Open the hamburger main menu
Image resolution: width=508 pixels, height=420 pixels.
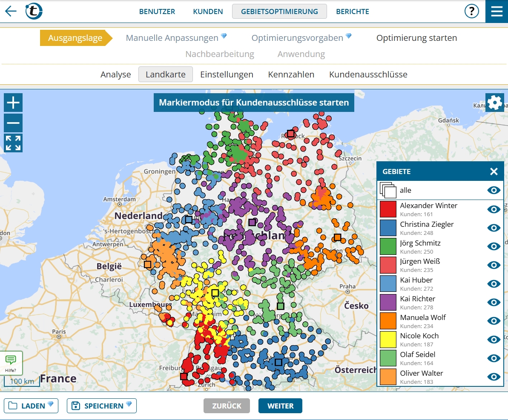(x=497, y=11)
